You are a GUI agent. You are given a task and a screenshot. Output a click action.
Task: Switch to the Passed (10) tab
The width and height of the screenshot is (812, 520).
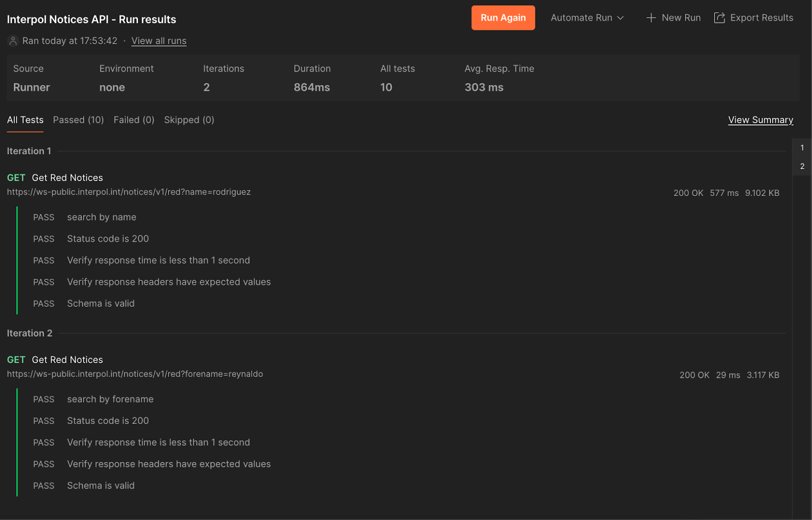(78, 120)
